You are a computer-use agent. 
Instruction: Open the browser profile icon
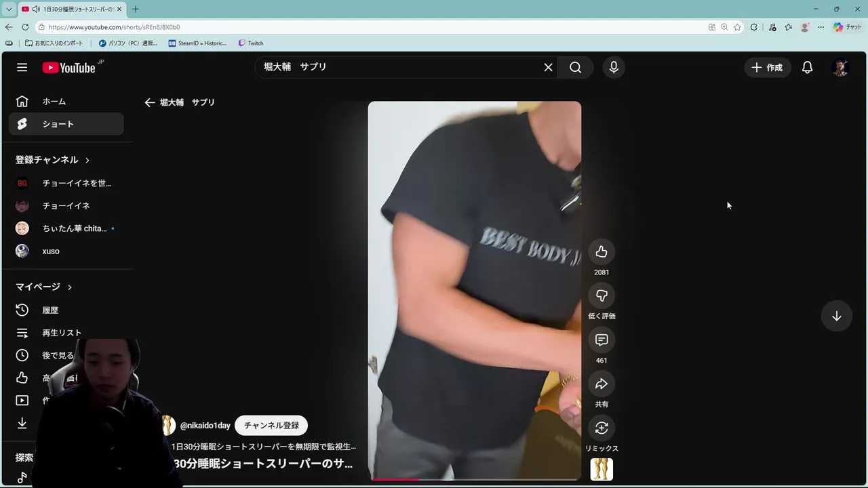point(805,27)
